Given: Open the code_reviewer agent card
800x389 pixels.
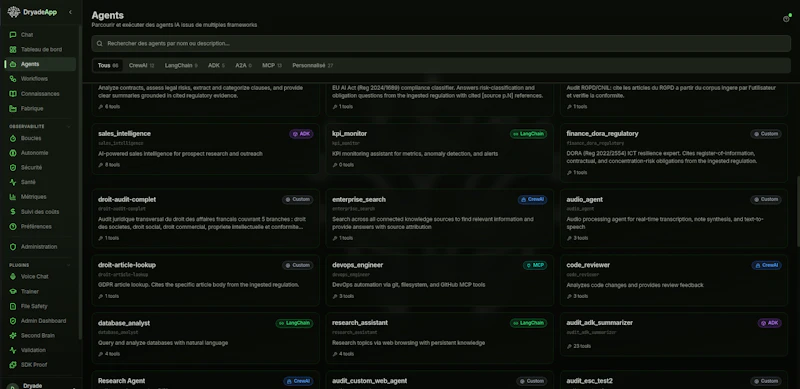Looking at the screenshot, I should pos(673,280).
